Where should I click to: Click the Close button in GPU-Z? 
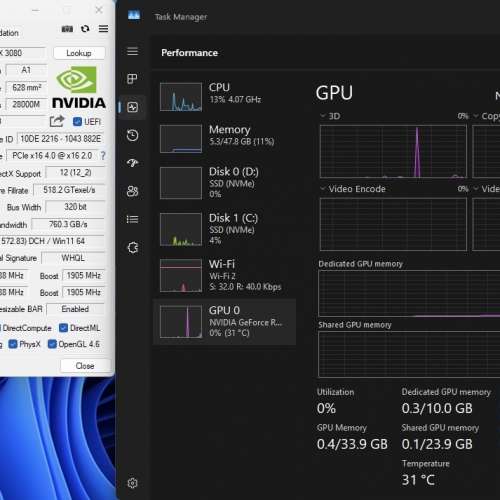[85, 366]
